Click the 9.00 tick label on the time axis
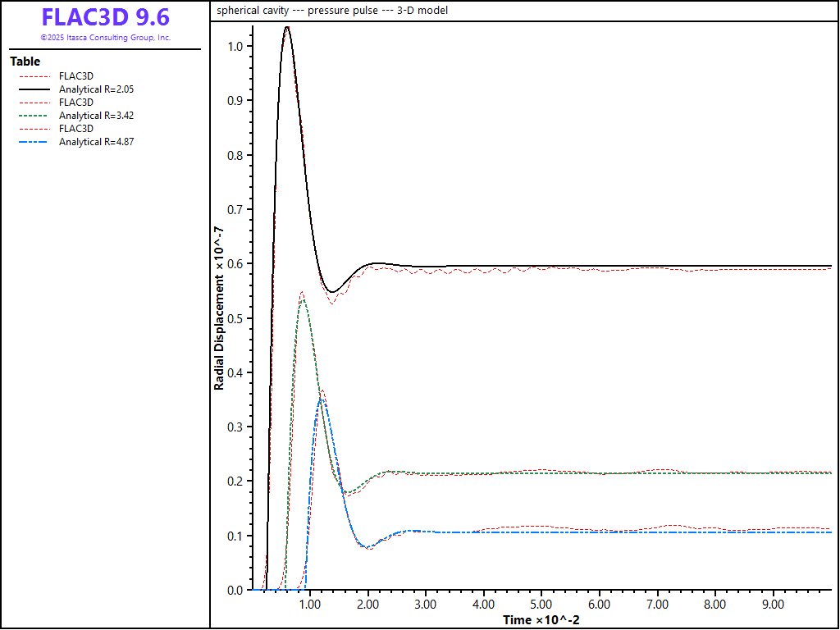 (x=774, y=605)
